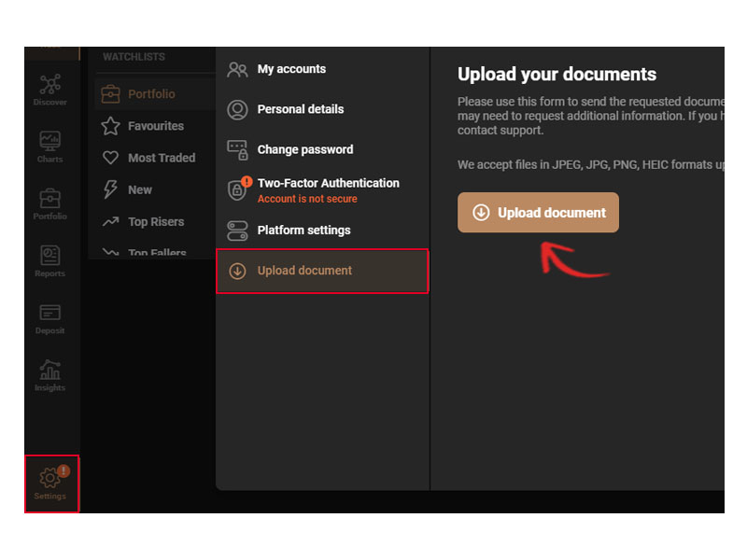Open My accounts menu entry
Viewport: 747px width, 560px height.
[322, 69]
